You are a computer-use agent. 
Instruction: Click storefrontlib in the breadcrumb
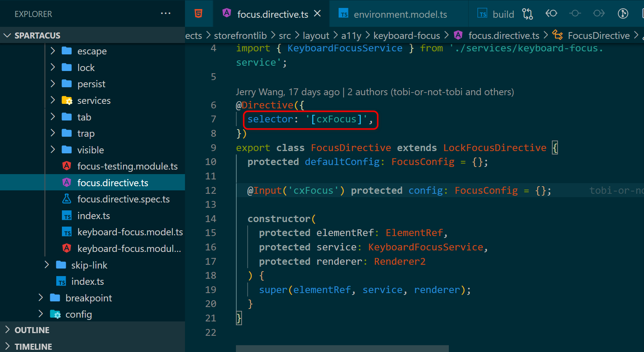pyautogui.click(x=240, y=36)
